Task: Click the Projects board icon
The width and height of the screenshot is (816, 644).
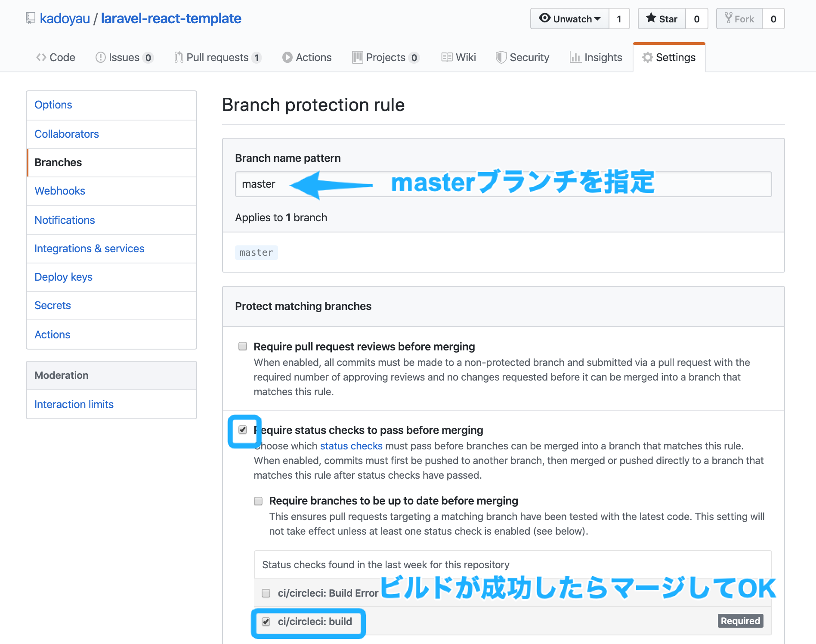Action: [357, 57]
